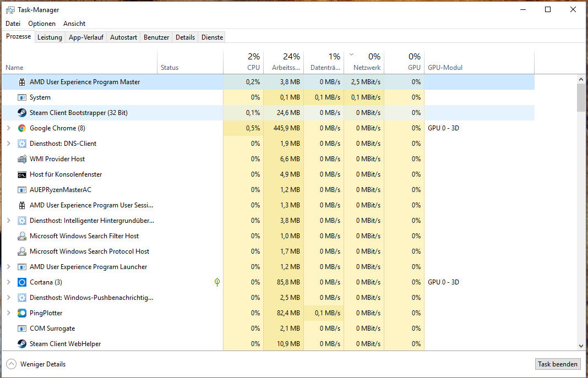Image resolution: width=588 pixels, height=378 pixels.
Task: Click the PingPlotter icon
Action: 22,313
